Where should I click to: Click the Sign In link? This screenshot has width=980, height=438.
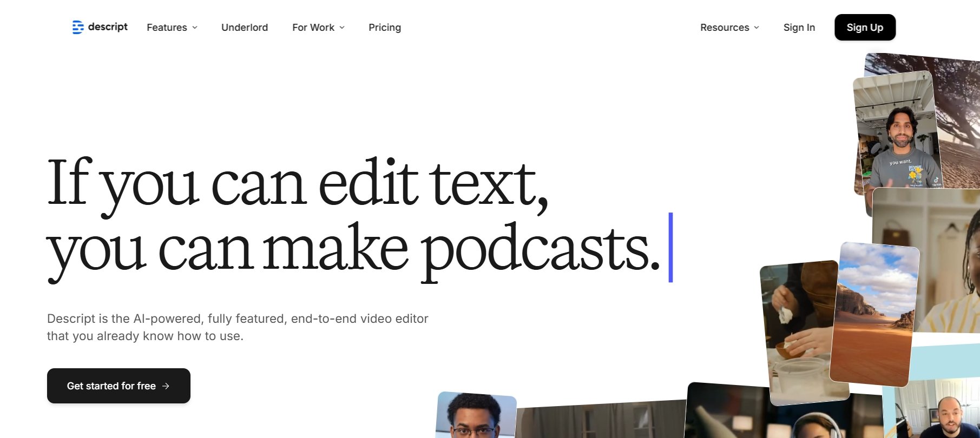click(x=799, y=28)
